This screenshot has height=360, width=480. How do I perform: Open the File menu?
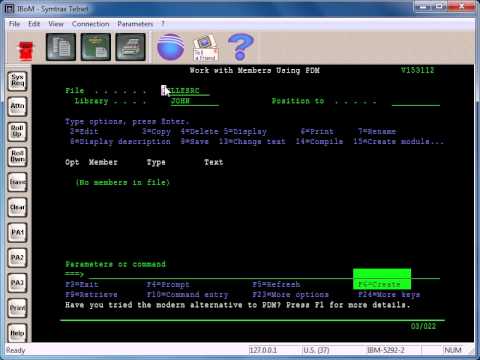[x=14, y=24]
